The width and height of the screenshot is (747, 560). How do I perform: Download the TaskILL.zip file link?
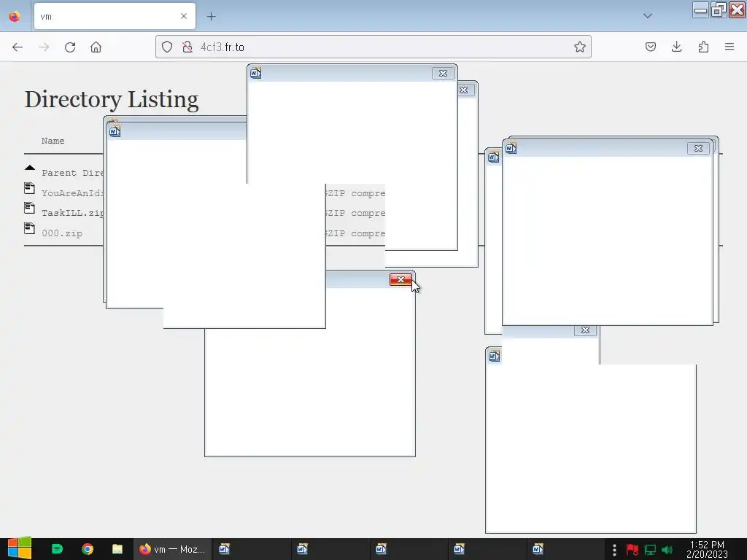(72, 213)
